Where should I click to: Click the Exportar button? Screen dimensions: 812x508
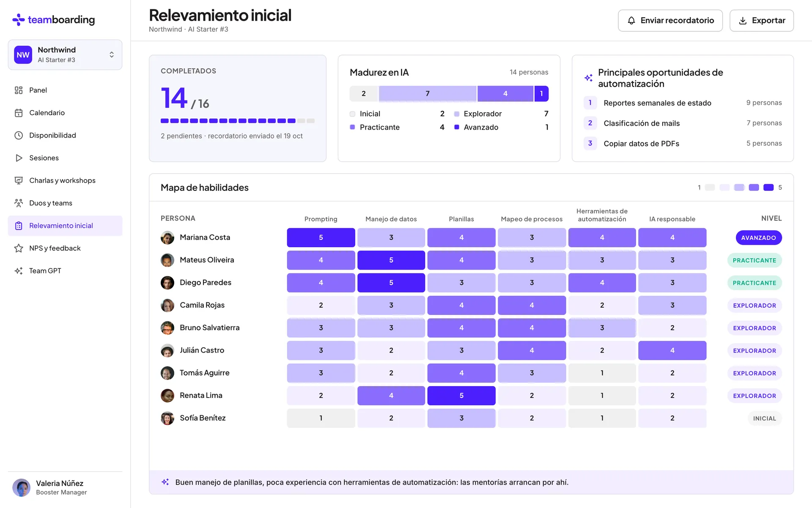point(762,20)
